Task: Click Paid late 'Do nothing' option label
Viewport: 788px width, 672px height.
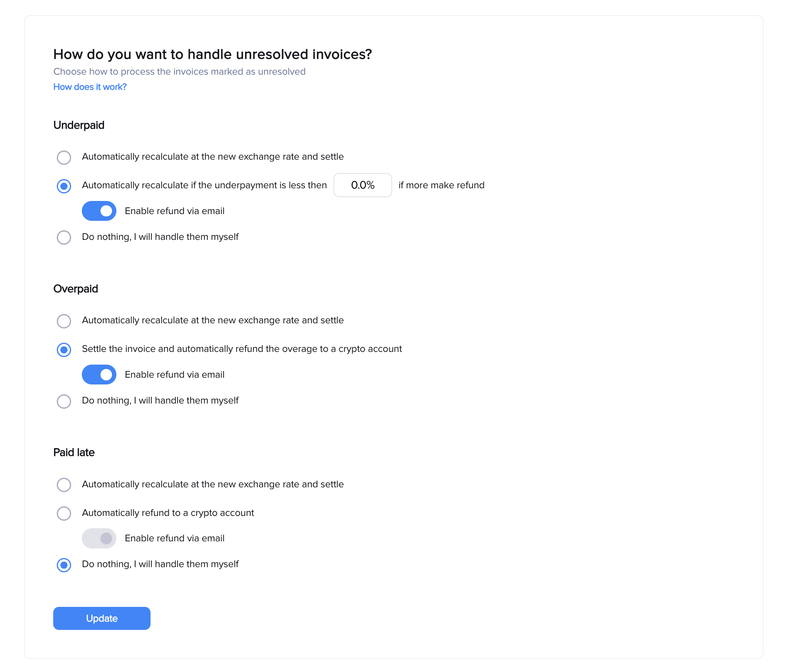Action: (x=160, y=564)
